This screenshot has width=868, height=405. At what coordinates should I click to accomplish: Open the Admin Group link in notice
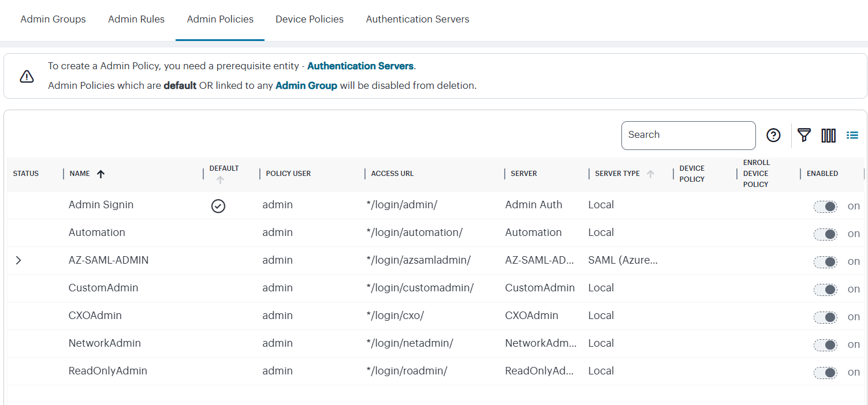tap(306, 85)
